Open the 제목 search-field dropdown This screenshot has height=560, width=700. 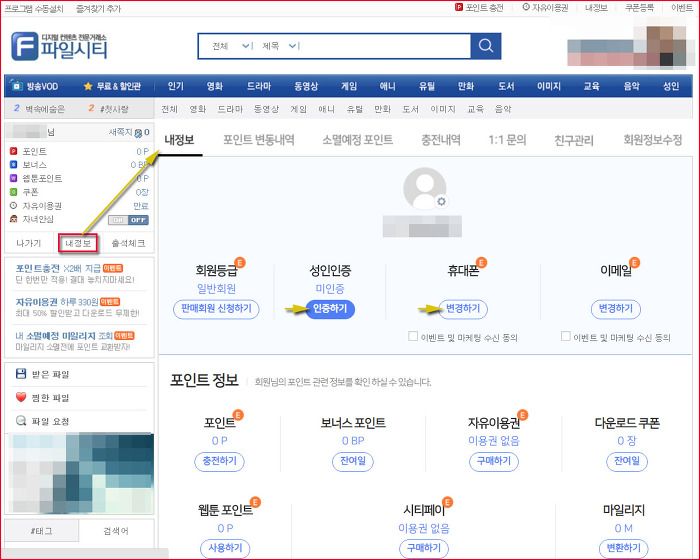tap(280, 46)
